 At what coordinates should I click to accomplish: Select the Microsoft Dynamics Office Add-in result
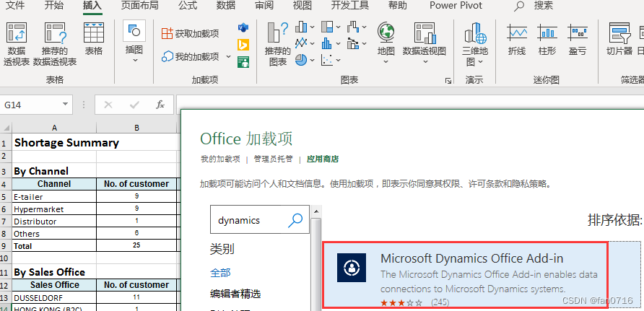(x=466, y=275)
